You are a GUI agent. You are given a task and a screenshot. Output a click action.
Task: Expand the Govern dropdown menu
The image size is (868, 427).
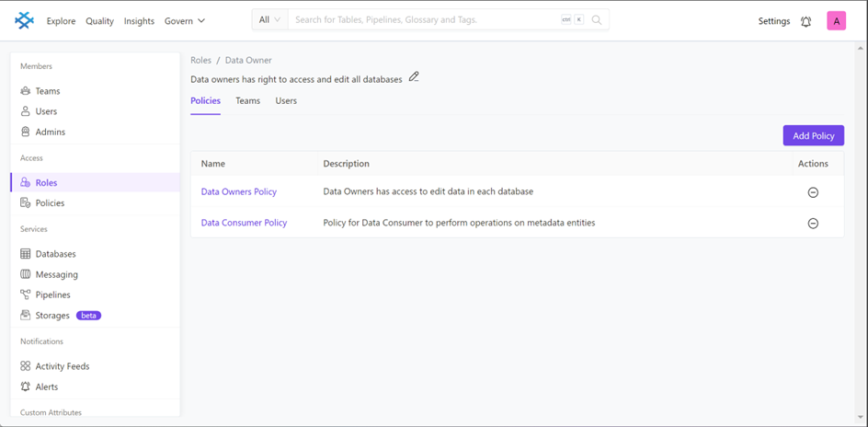(x=185, y=20)
